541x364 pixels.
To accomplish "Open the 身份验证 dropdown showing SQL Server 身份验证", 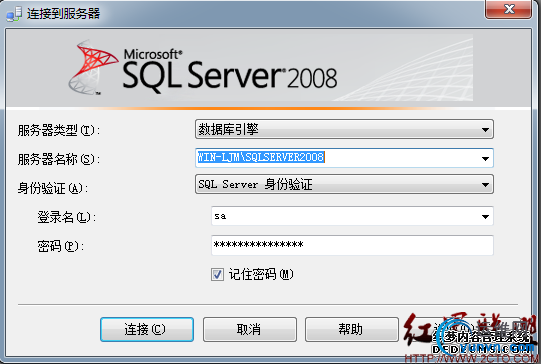I will [x=344, y=184].
